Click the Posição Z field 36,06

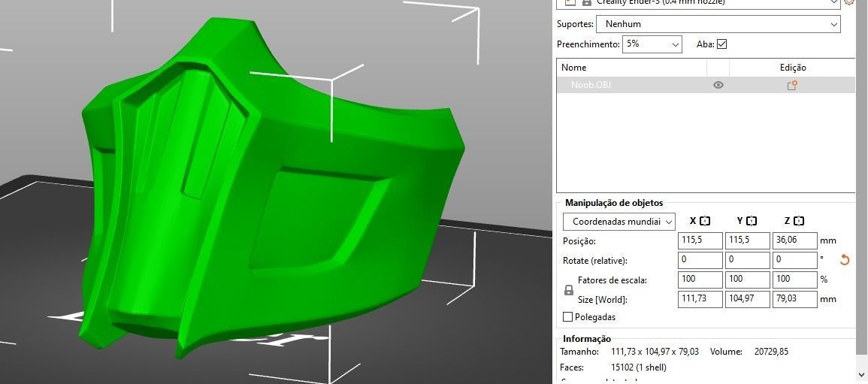pos(795,240)
